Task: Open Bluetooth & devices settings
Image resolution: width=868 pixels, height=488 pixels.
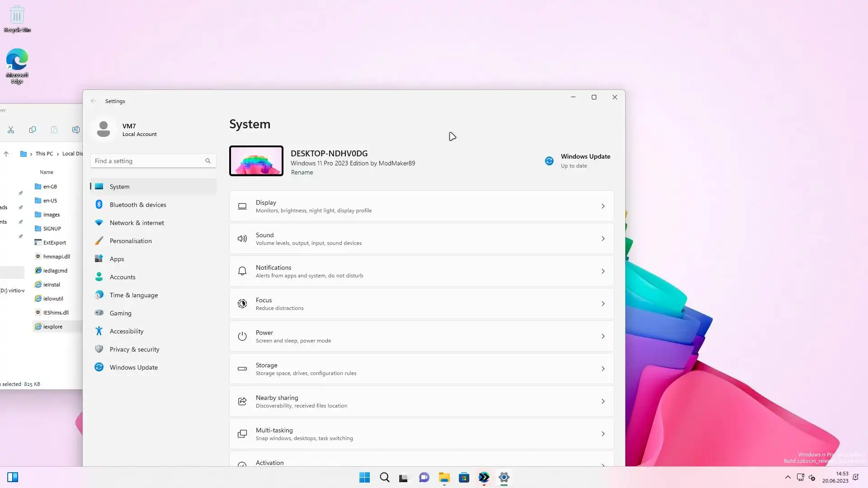Action: coord(137,205)
